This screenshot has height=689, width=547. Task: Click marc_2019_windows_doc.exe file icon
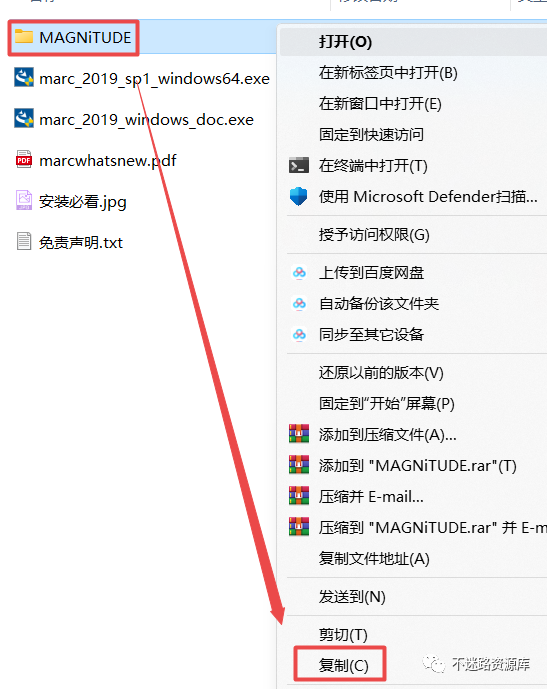(x=24, y=119)
